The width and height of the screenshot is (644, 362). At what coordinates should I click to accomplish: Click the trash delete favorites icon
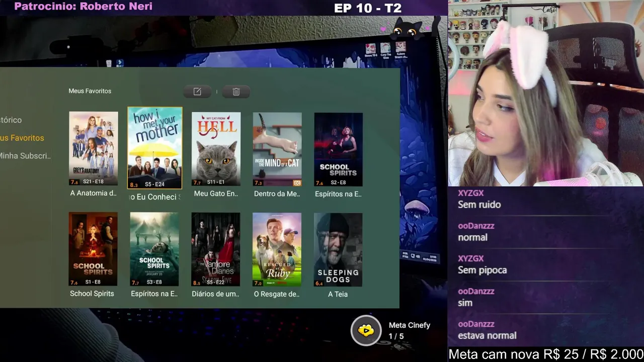pos(236,92)
